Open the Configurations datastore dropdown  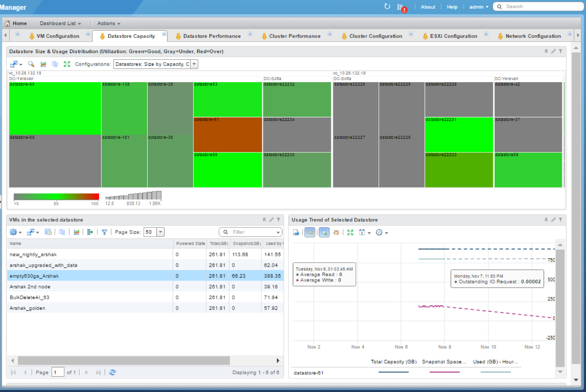[x=194, y=64]
